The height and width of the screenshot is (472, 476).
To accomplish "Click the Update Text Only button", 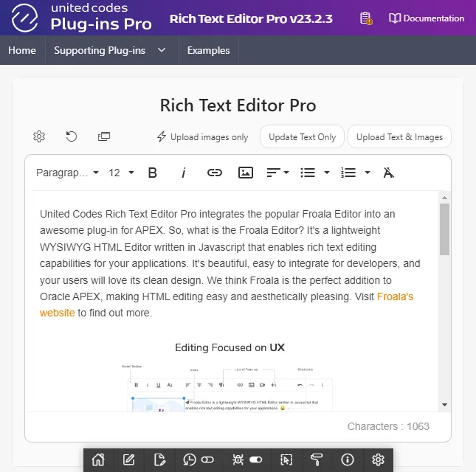I will click(302, 136).
